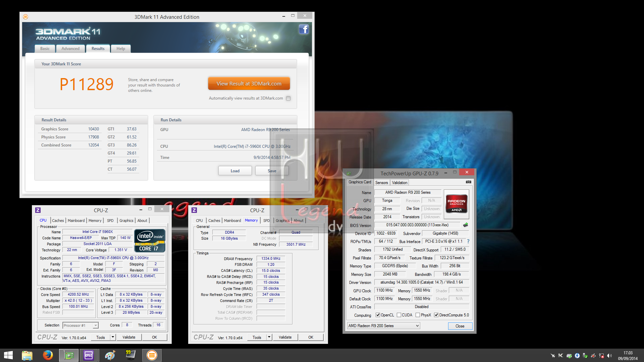Open SPD tab in Memory CPU-Z window
The image size is (644, 362).
point(266,221)
